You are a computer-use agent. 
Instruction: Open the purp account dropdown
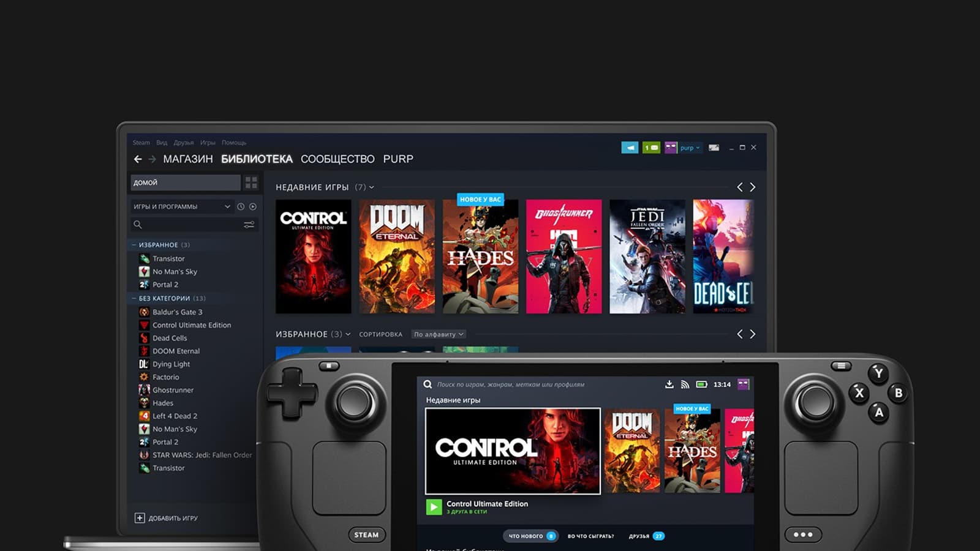pyautogui.click(x=690, y=148)
